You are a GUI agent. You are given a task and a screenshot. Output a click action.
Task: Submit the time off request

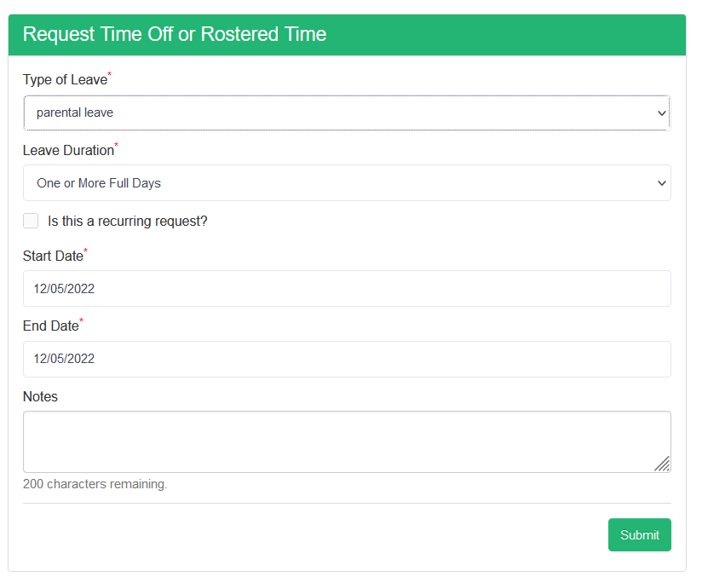[639, 535]
